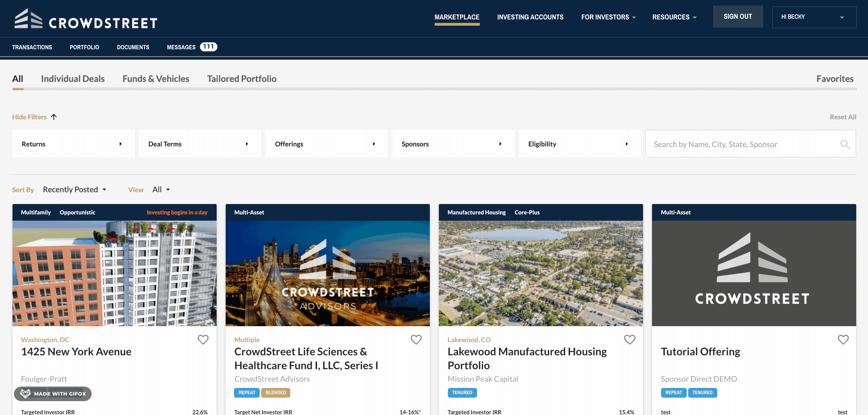Viewport: 868px width, 415px height.
Task: Favorite 1425 New York Avenue with heart
Action: click(203, 339)
